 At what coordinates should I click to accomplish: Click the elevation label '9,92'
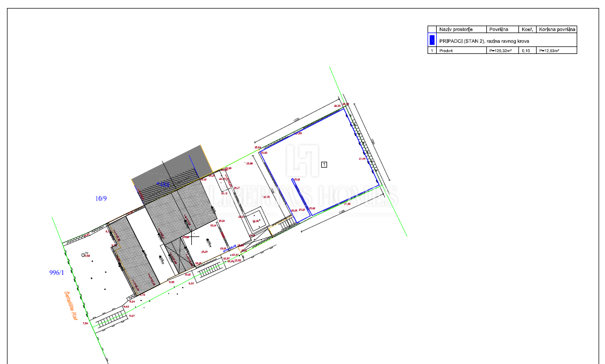click(x=172, y=282)
